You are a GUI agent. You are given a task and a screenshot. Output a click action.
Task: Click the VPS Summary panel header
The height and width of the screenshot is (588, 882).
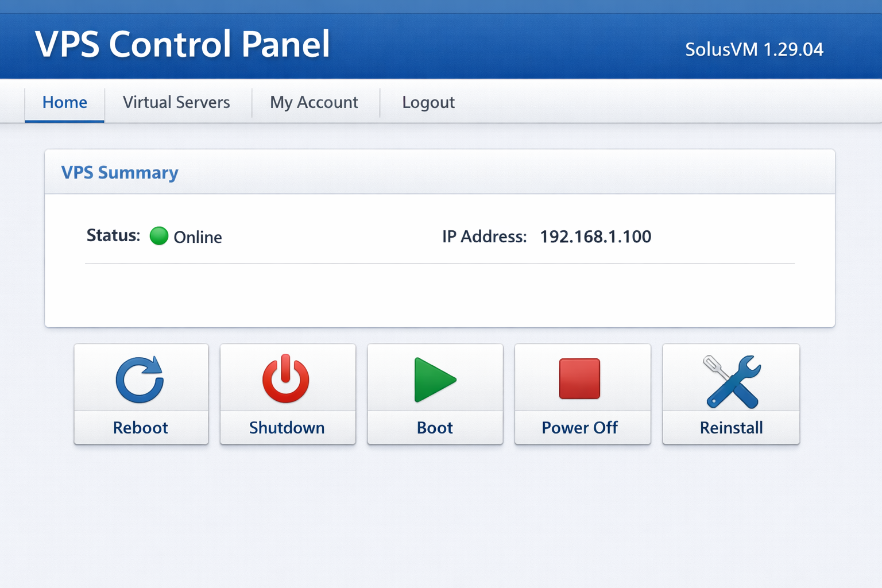click(x=120, y=173)
